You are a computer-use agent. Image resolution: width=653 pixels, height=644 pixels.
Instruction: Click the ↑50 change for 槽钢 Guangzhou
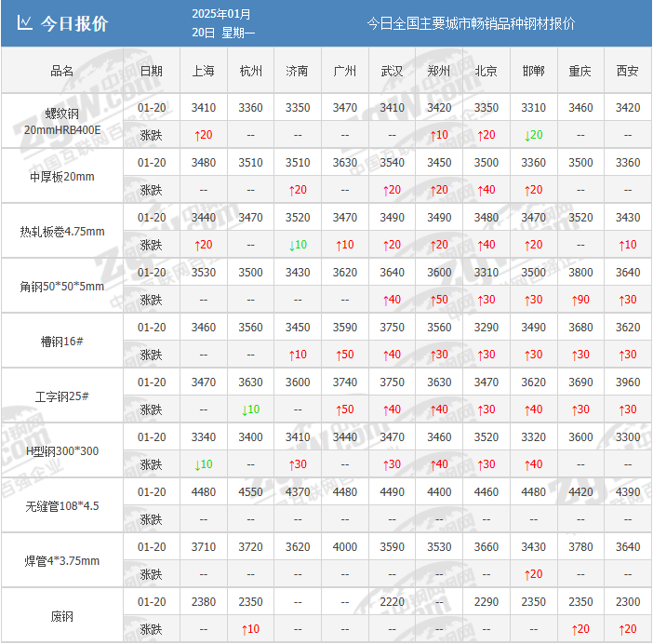[345, 355]
